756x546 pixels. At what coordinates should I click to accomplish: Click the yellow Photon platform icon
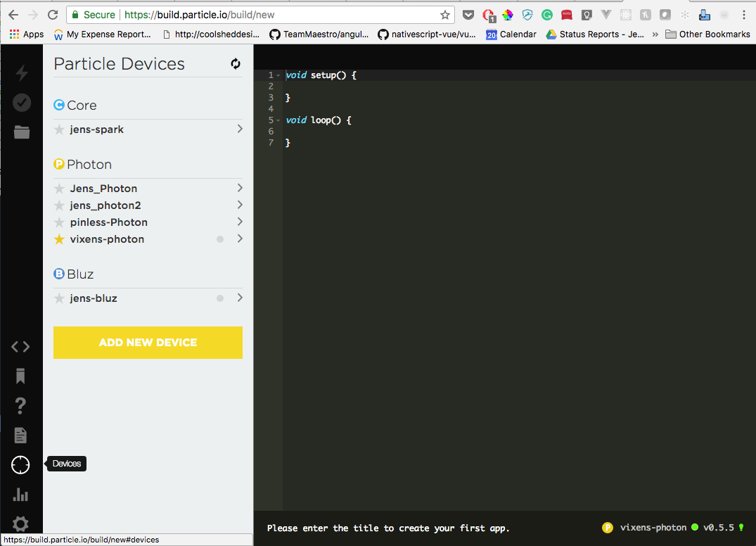point(59,164)
